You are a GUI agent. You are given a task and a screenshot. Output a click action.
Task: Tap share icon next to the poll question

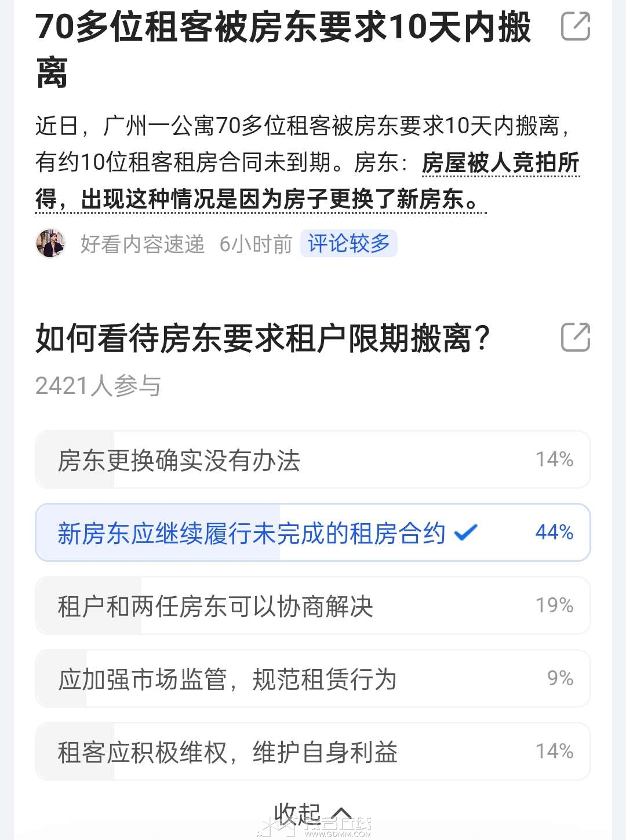(x=576, y=337)
